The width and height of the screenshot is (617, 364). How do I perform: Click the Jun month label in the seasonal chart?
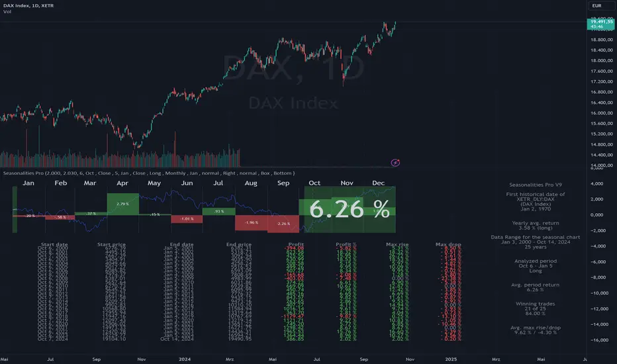187,183
